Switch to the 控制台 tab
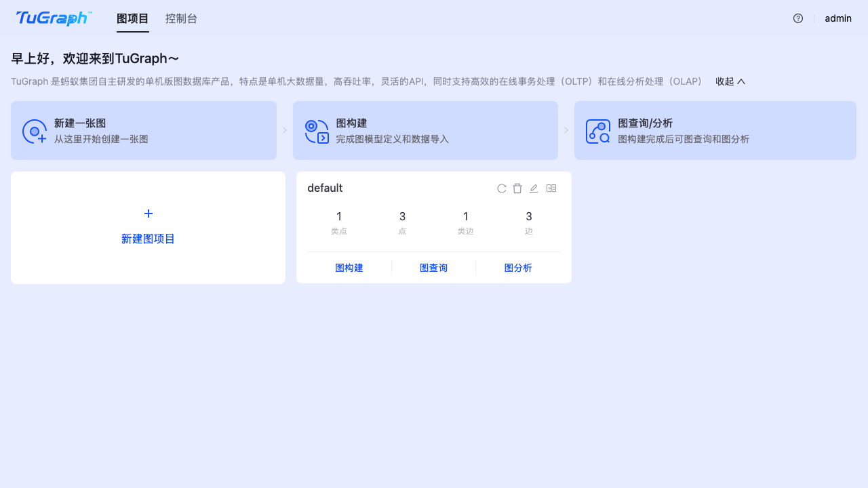This screenshot has height=488, width=868. [182, 18]
